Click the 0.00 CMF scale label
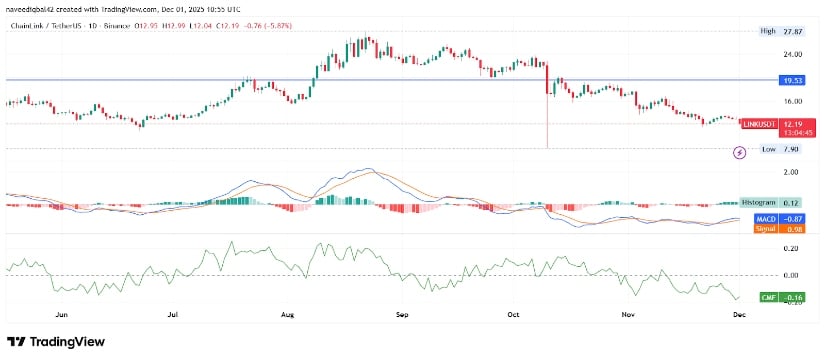Viewport: 825px width, 360px height. coord(790,275)
